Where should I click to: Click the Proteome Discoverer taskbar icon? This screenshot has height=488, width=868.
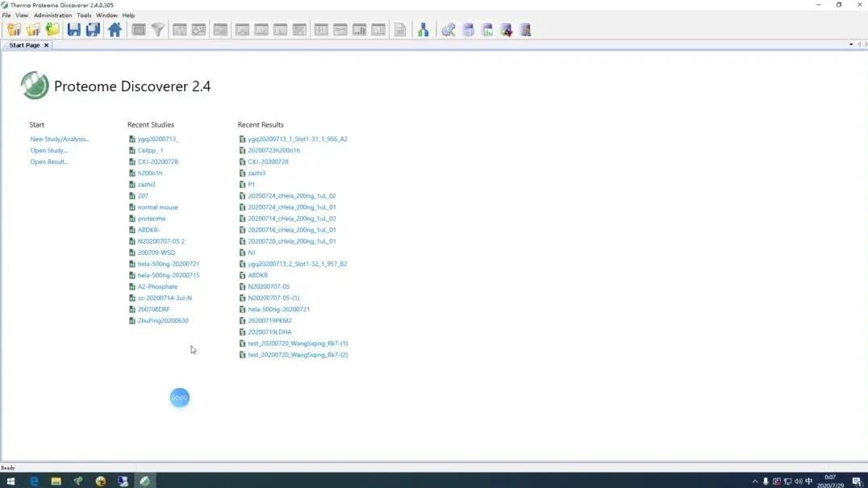[144, 482]
